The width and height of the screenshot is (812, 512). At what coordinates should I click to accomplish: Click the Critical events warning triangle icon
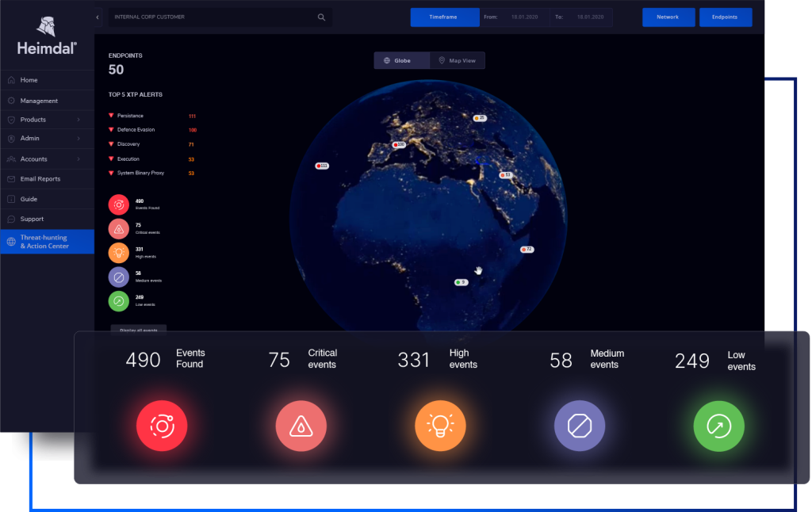pyautogui.click(x=301, y=426)
